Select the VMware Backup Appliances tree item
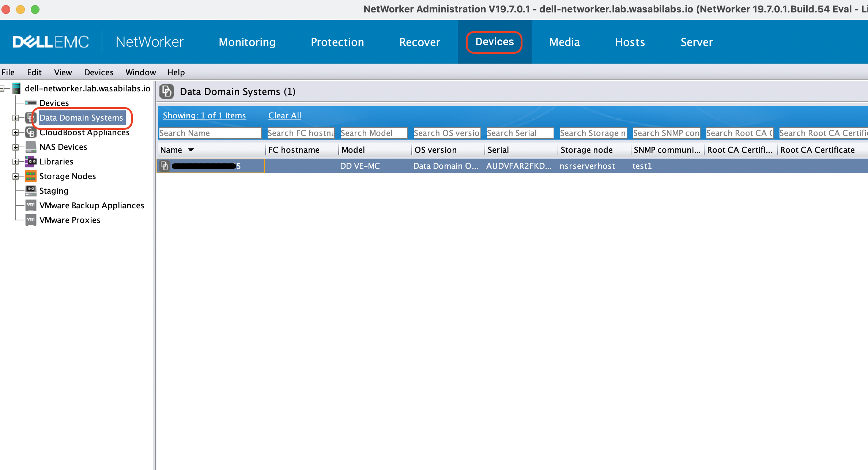The height and width of the screenshot is (470, 868). [92, 205]
